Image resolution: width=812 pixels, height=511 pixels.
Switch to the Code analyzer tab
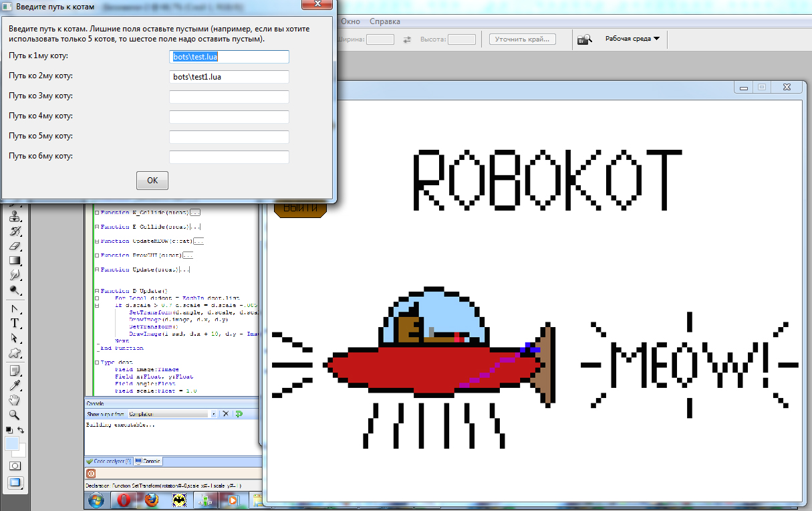[108, 462]
